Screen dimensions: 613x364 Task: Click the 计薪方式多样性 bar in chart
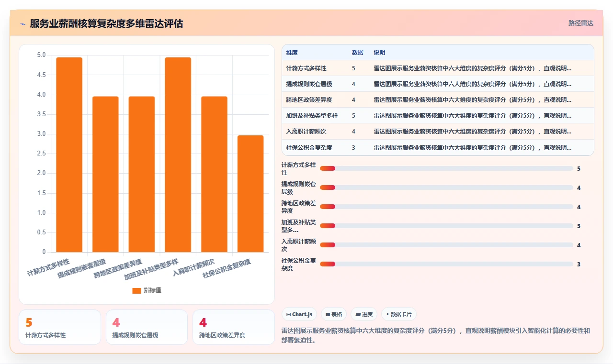tap(69, 154)
